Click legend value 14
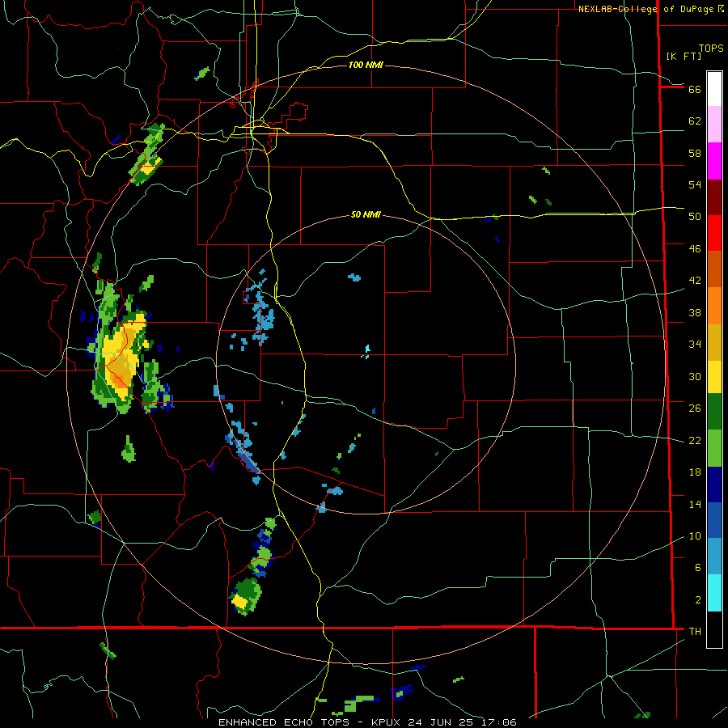The width and height of the screenshot is (728, 728). [695, 504]
